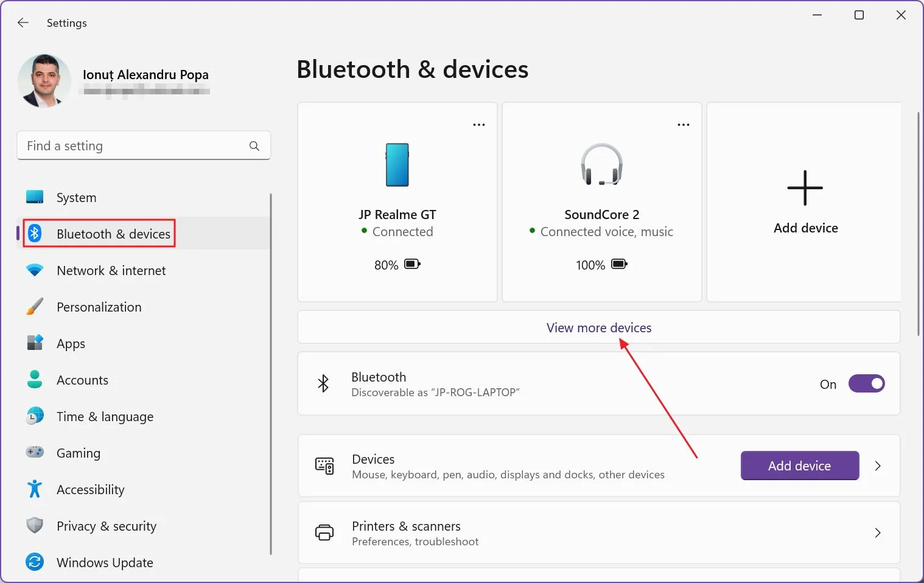Click the Bluetooth symbol in Bluetooth row

point(323,383)
